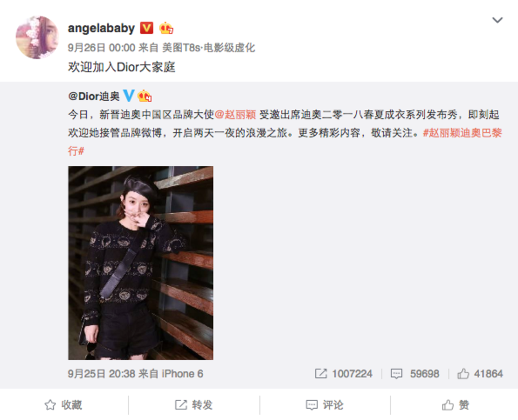Click the red verified V badge
This screenshot has height=420, width=518.
[x=147, y=28]
